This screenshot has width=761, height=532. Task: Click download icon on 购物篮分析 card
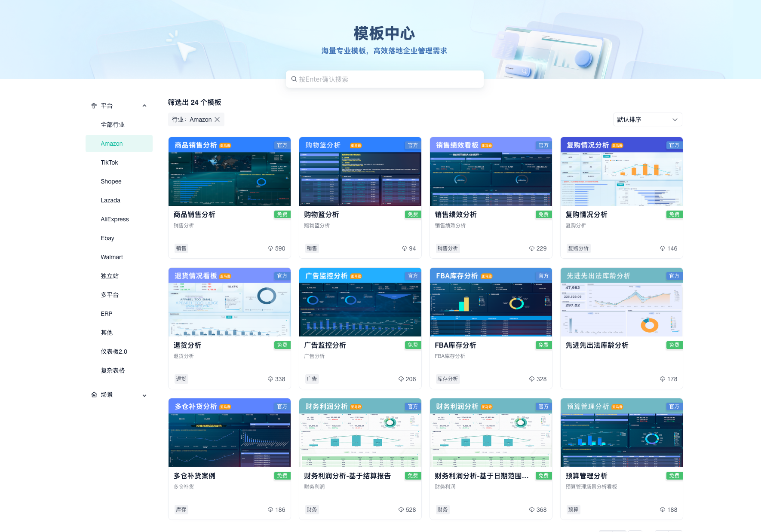pyautogui.click(x=405, y=248)
